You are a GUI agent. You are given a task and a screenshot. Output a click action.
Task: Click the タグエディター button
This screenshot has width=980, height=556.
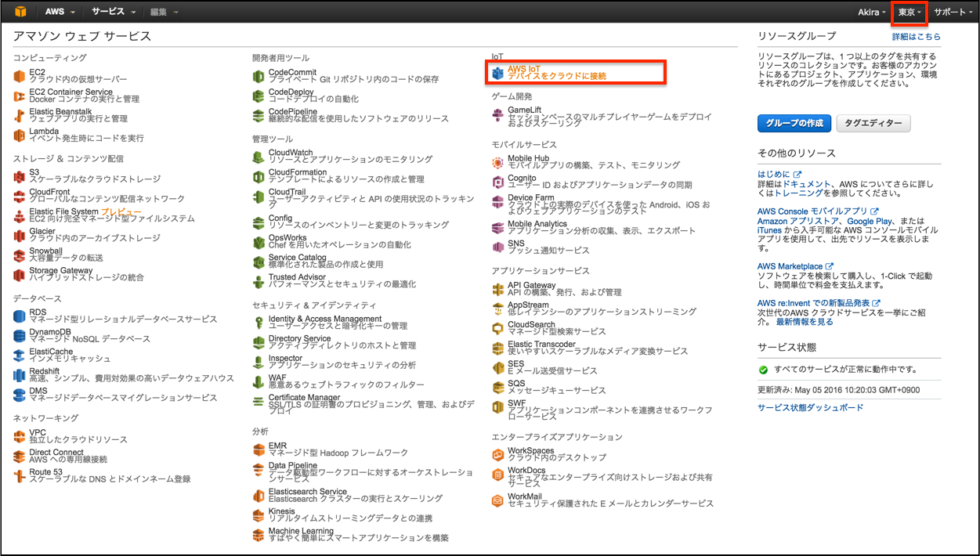[873, 124]
